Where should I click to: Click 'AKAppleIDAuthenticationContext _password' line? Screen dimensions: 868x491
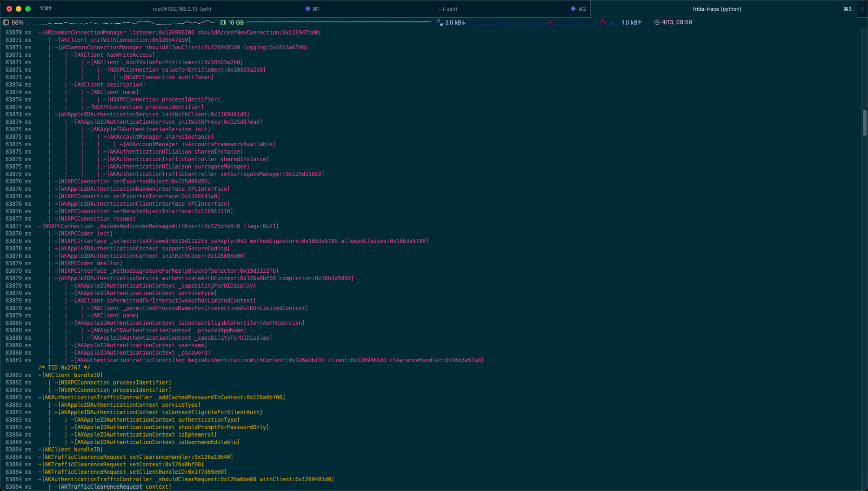pos(140,353)
